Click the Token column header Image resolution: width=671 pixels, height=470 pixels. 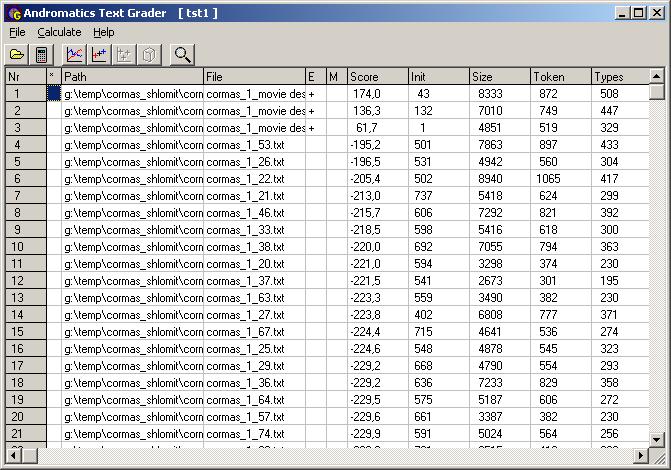click(560, 77)
